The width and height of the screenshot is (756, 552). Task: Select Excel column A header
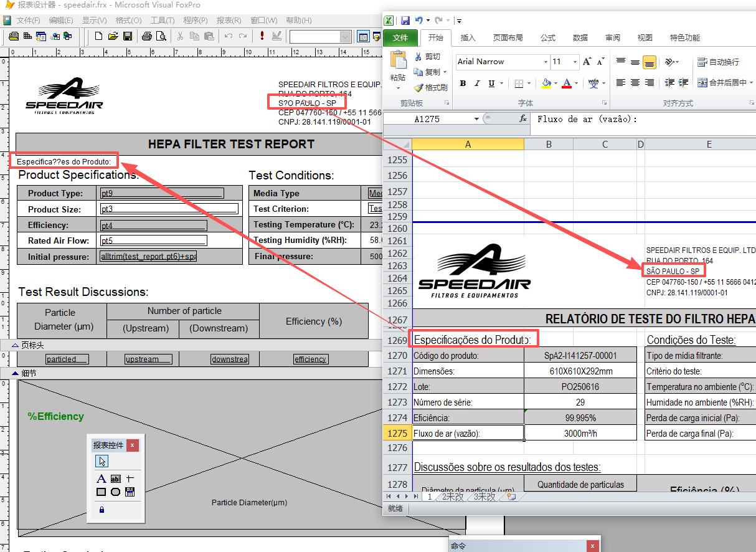point(468,145)
